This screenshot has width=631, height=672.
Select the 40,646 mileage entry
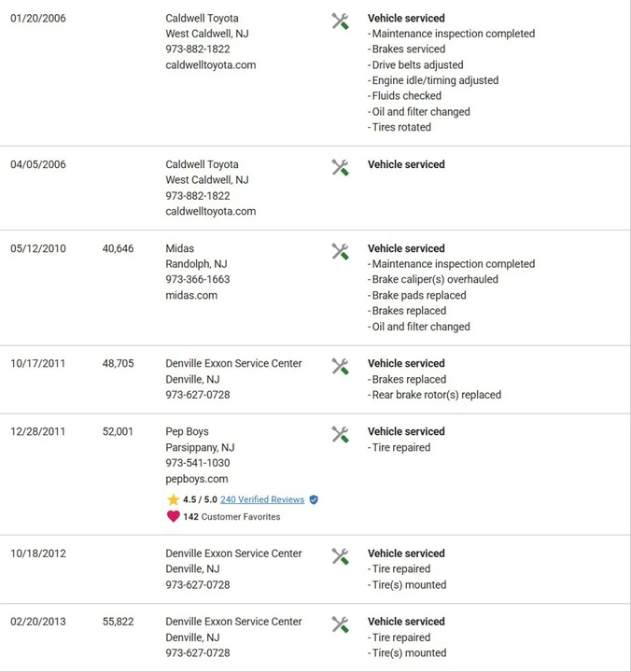118,248
